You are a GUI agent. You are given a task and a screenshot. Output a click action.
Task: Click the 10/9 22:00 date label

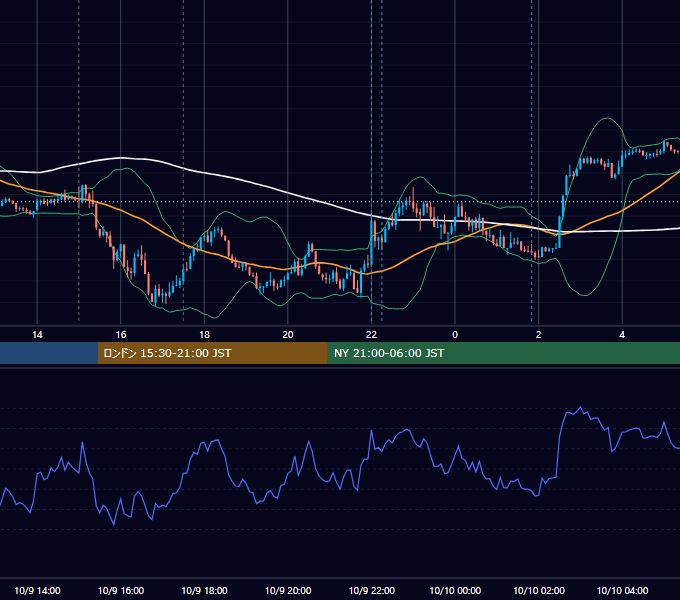click(x=372, y=590)
